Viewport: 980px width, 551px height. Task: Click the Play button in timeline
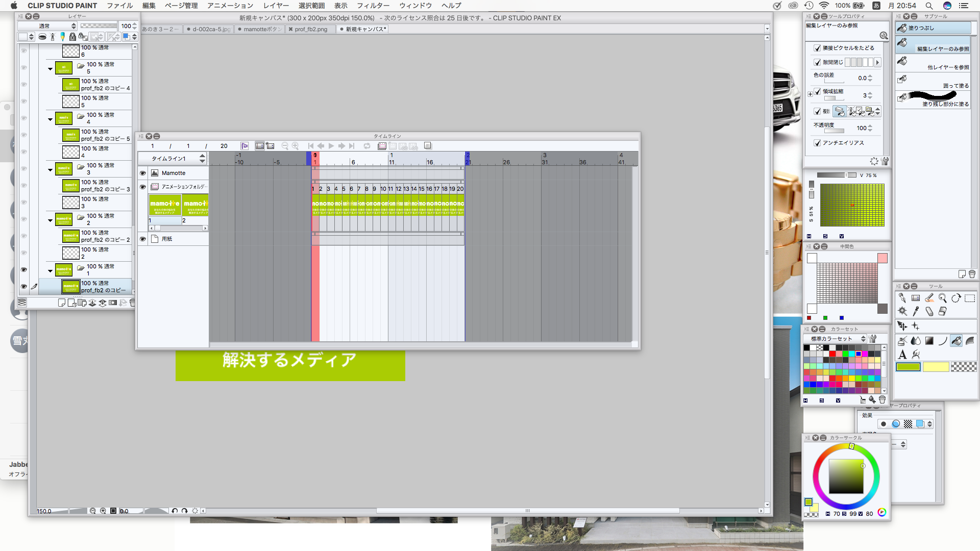[331, 146]
